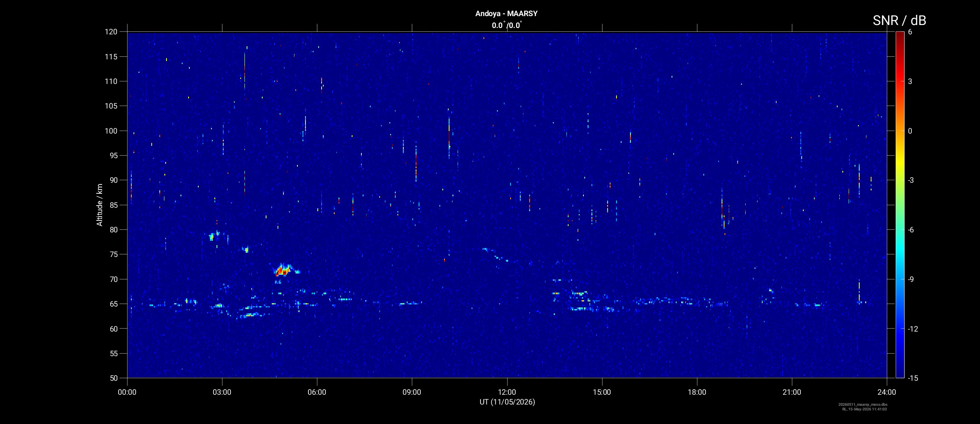980x424 pixels.
Task: Click the 0.0°/0.0° beam direction label
Action: click(x=507, y=25)
